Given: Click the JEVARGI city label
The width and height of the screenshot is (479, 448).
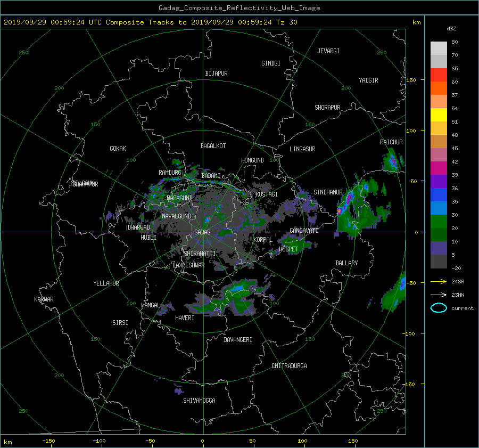Looking at the screenshot, I should click(x=328, y=51).
